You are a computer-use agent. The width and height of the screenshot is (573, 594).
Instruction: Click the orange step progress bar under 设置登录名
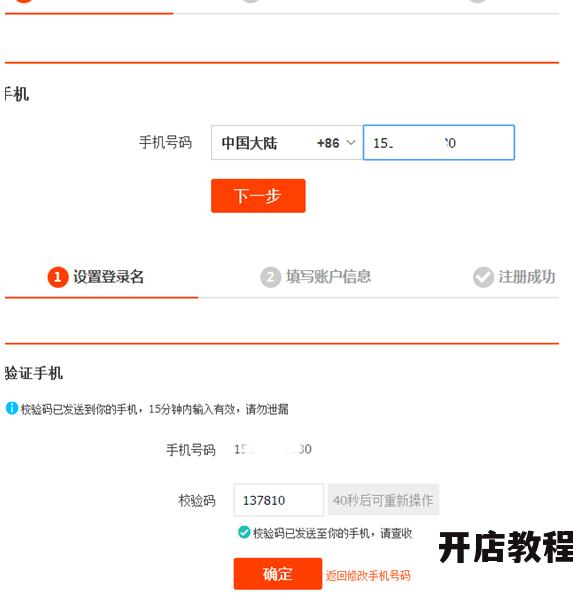pos(101,297)
